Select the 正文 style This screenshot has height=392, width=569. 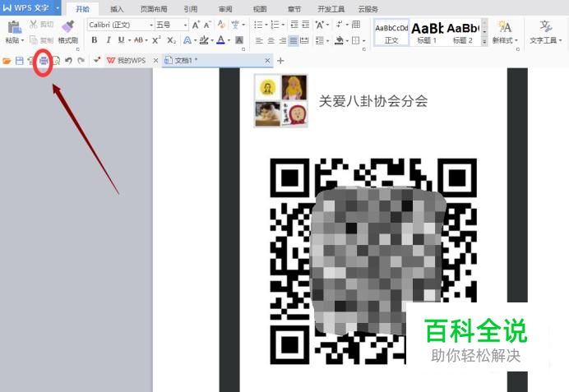pyautogui.click(x=391, y=32)
